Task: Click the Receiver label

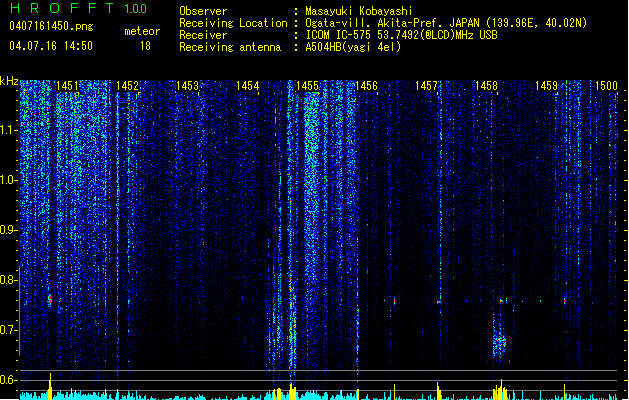Action: point(203,35)
